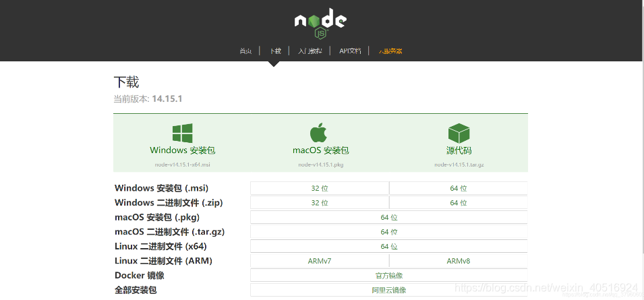Click the Windows logo icon

pyautogui.click(x=182, y=133)
